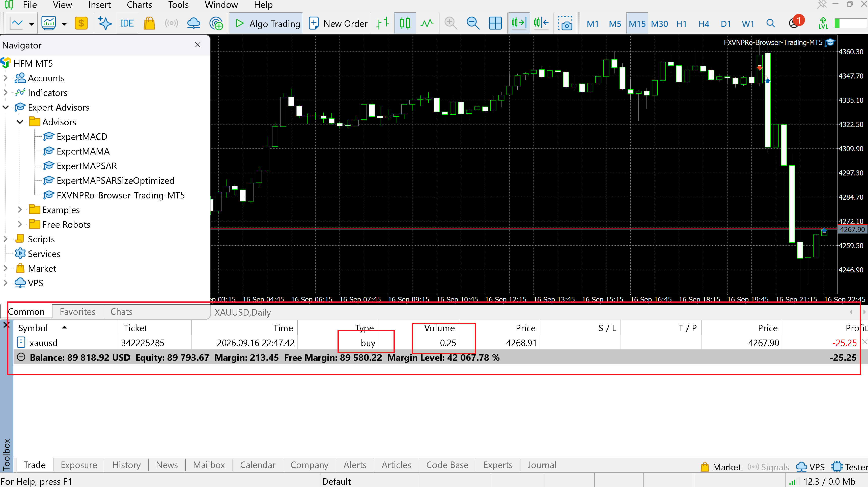Click the Signals broadcast toolbar icon

click(x=171, y=24)
